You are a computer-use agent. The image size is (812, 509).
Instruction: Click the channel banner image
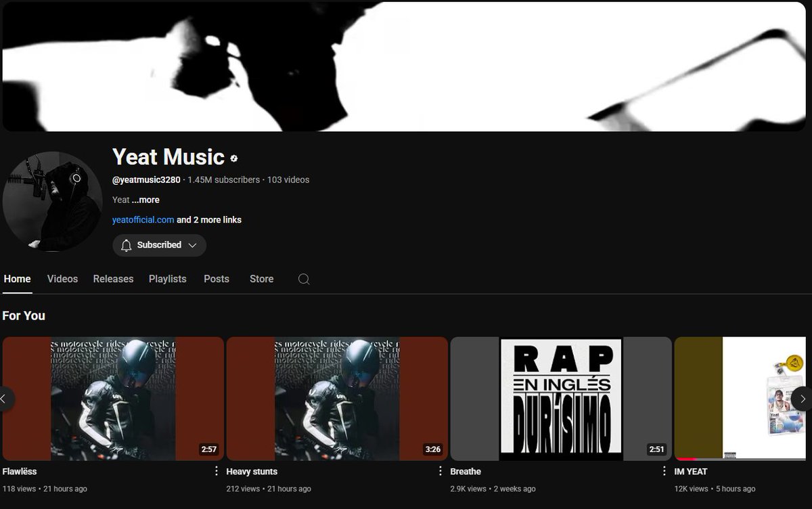[405, 66]
